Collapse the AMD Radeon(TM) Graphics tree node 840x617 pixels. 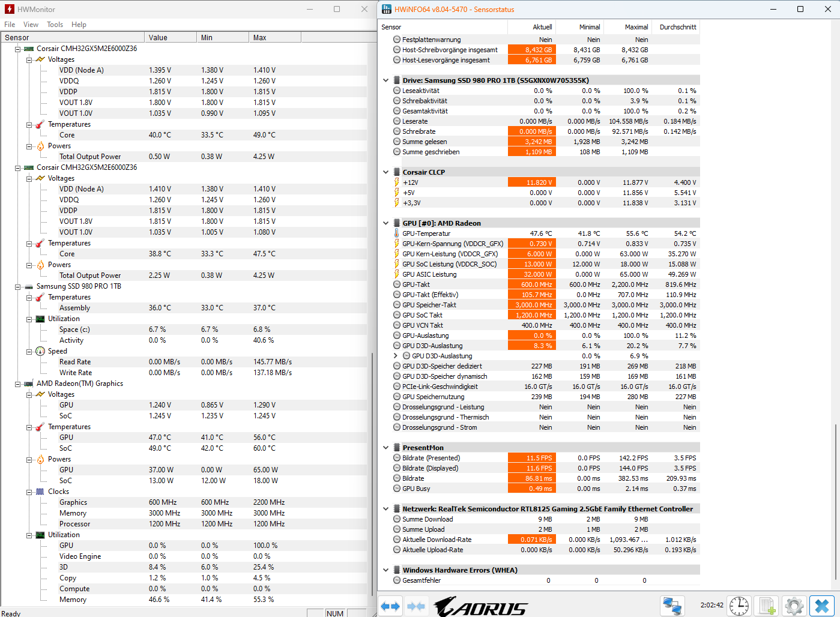point(18,384)
